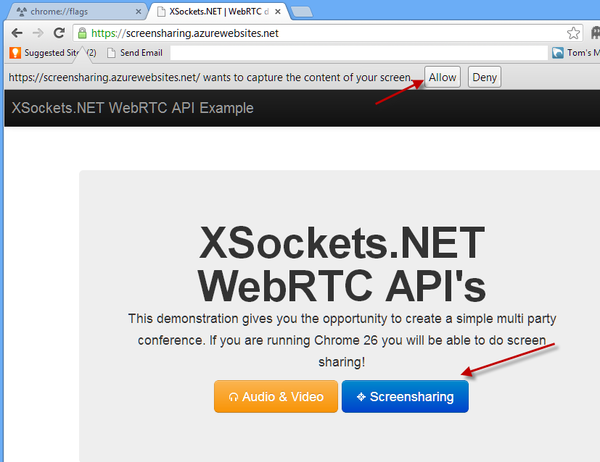600x462 pixels.
Task: Click the browser Forward arrow
Action: pyautogui.click(x=37, y=33)
